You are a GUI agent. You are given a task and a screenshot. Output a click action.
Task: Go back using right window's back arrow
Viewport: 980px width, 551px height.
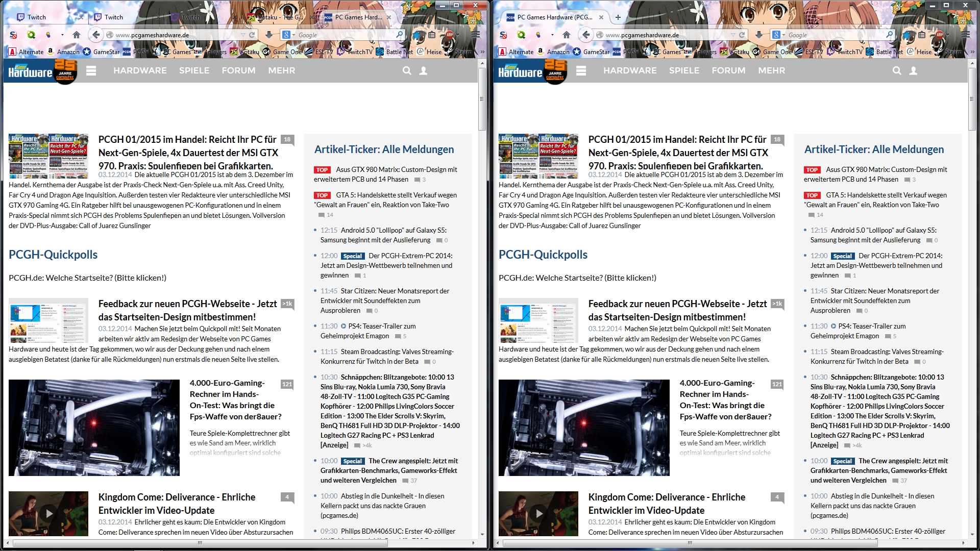pos(585,35)
